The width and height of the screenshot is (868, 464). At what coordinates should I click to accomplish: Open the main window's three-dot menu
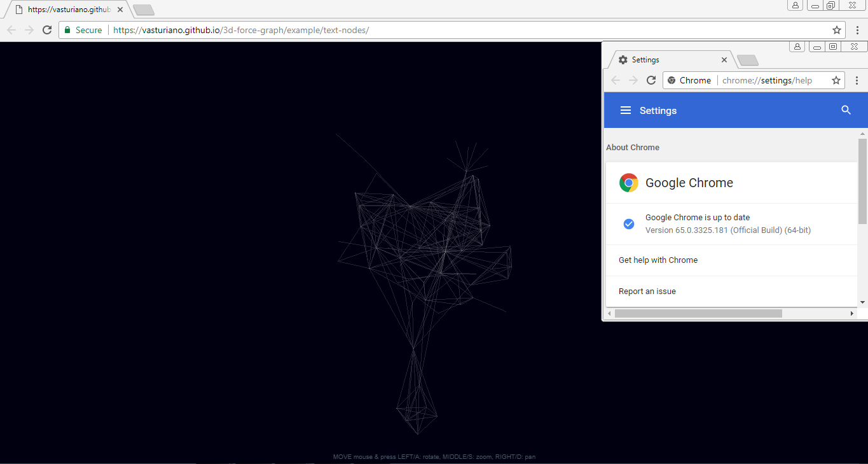pyautogui.click(x=857, y=30)
